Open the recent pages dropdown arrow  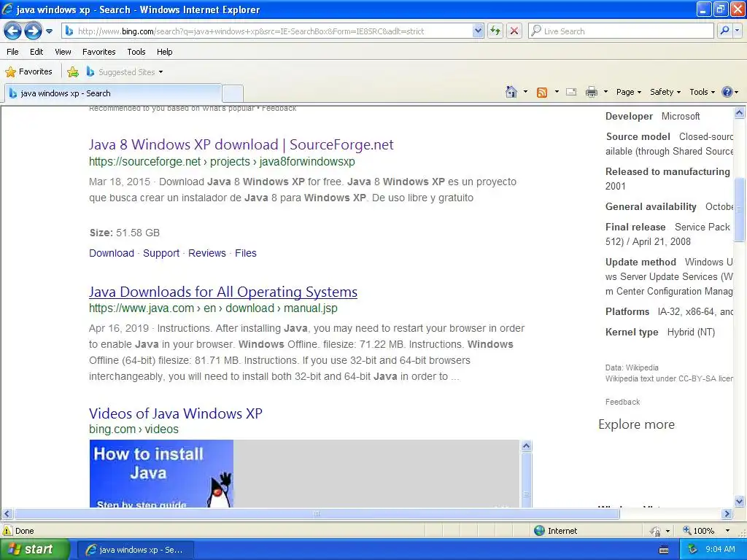coord(49,31)
